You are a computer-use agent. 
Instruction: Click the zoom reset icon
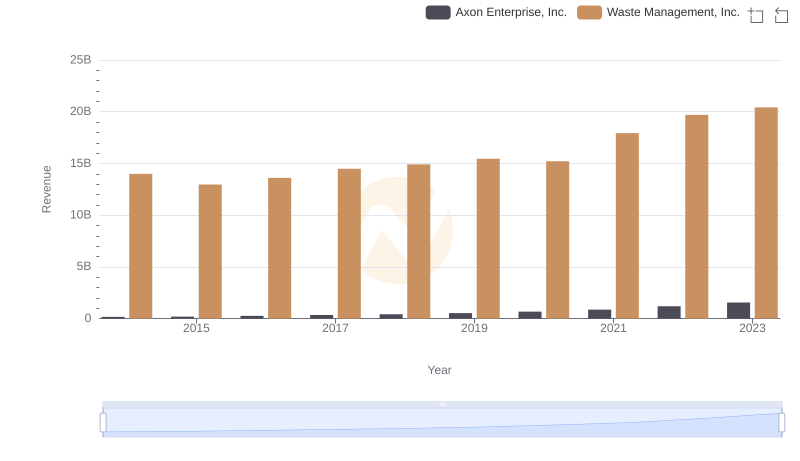pyautogui.click(x=781, y=15)
